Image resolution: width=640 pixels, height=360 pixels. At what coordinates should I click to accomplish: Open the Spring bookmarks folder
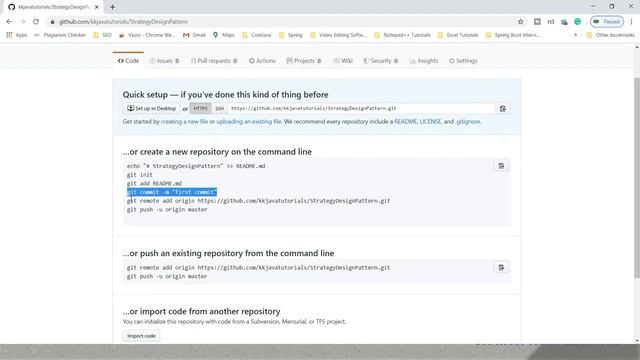tap(291, 35)
